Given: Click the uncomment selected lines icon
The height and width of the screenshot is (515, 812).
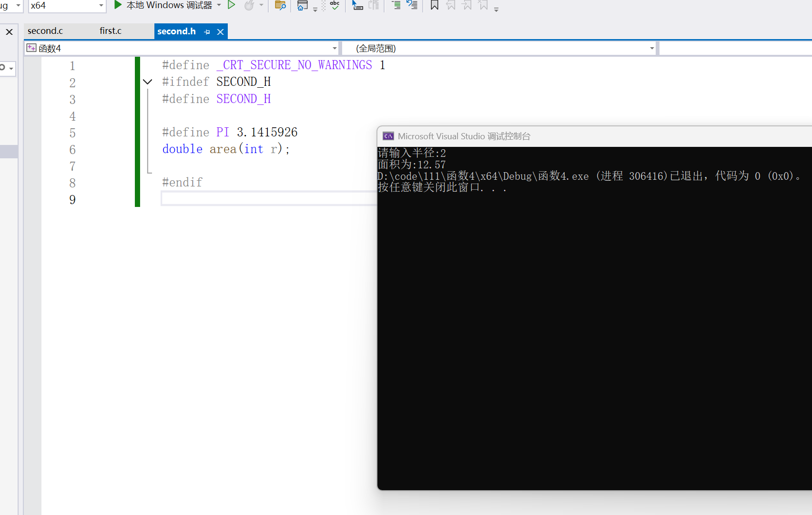Looking at the screenshot, I should (412, 5).
